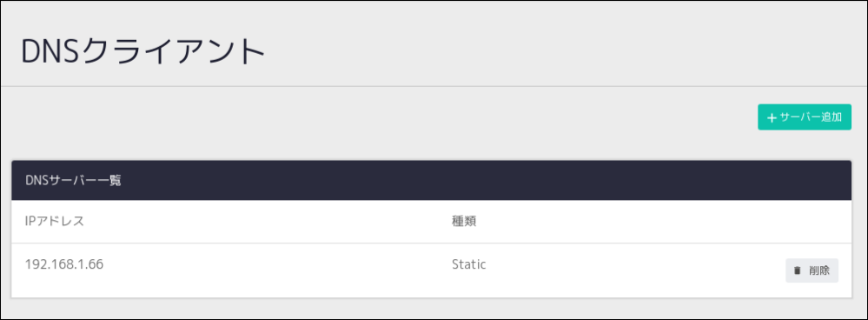
Task: Click the trash can icon beside 削除
Action: [797, 270]
